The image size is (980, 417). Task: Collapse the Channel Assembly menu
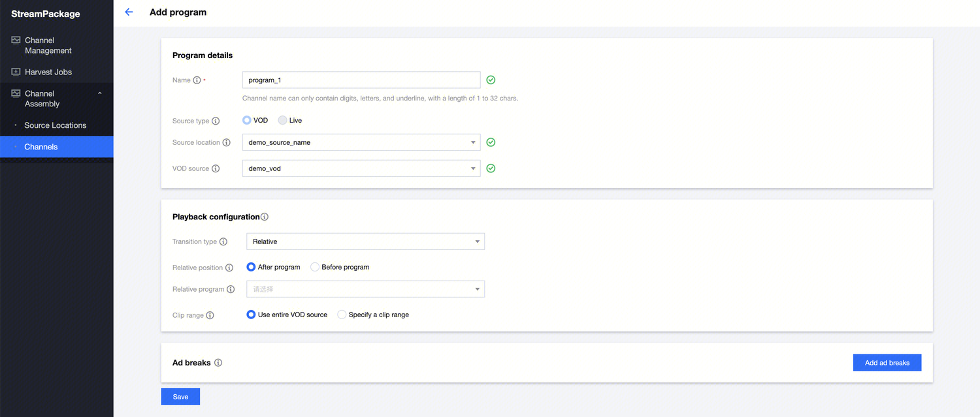[x=100, y=94]
